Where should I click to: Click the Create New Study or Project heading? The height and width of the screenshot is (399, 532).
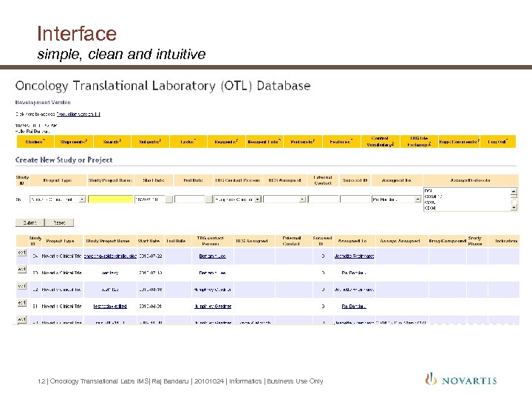pos(64,160)
